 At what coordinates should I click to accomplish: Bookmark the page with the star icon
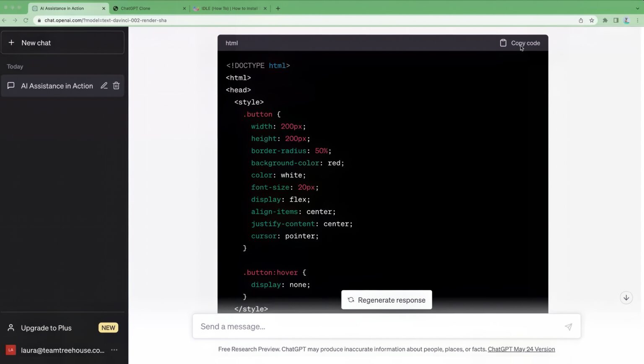(x=592, y=20)
